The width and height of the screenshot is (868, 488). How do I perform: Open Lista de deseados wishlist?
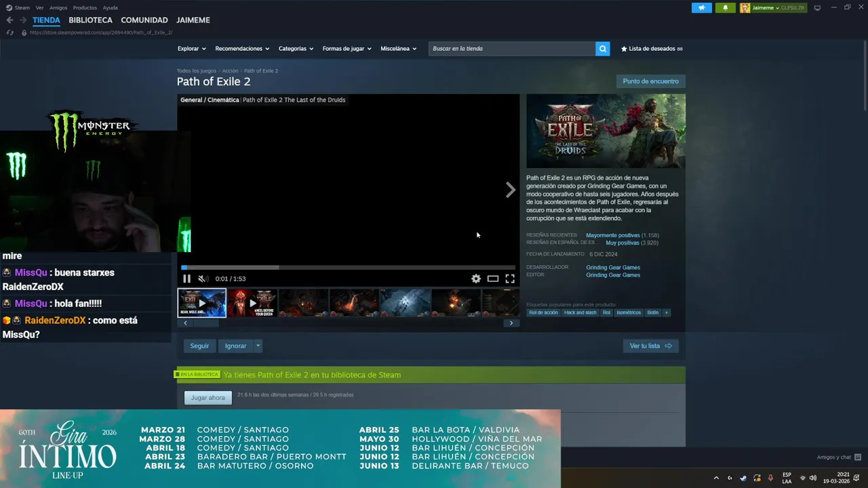pyautogui.click(x=652, y=49)
